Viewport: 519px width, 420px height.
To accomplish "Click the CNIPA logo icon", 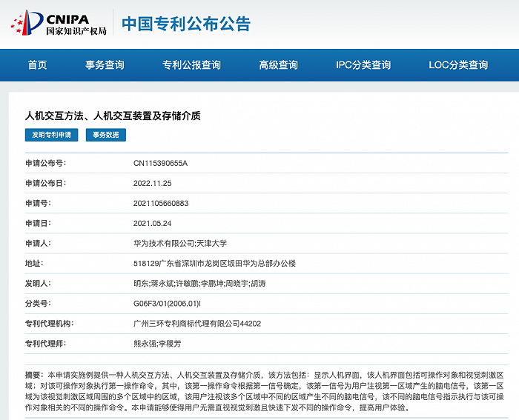I will click(27, 22).
